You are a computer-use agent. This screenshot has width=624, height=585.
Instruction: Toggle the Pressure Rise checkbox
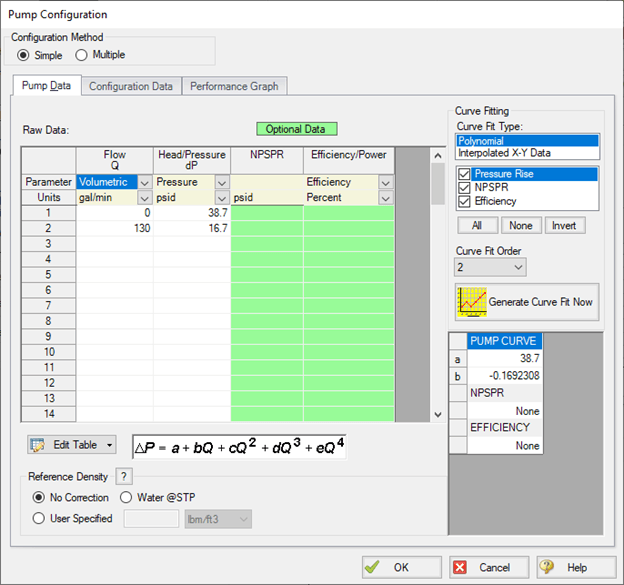click(463, 173)
